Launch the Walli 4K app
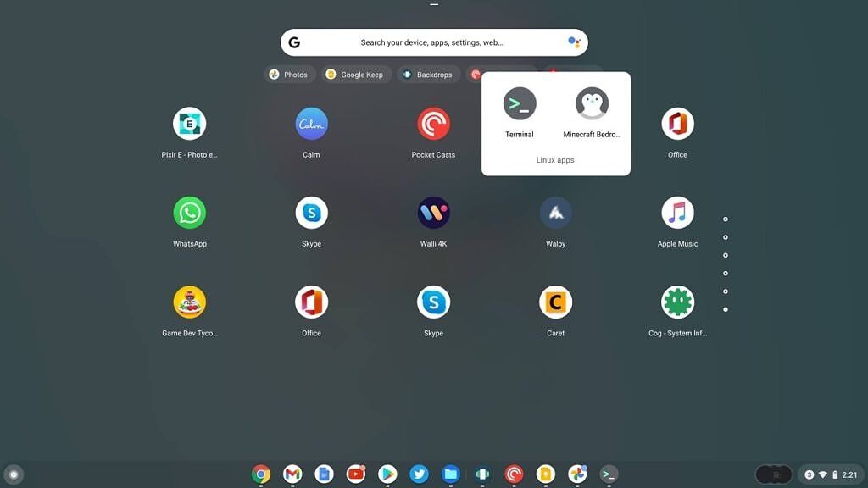 point(433,213)
